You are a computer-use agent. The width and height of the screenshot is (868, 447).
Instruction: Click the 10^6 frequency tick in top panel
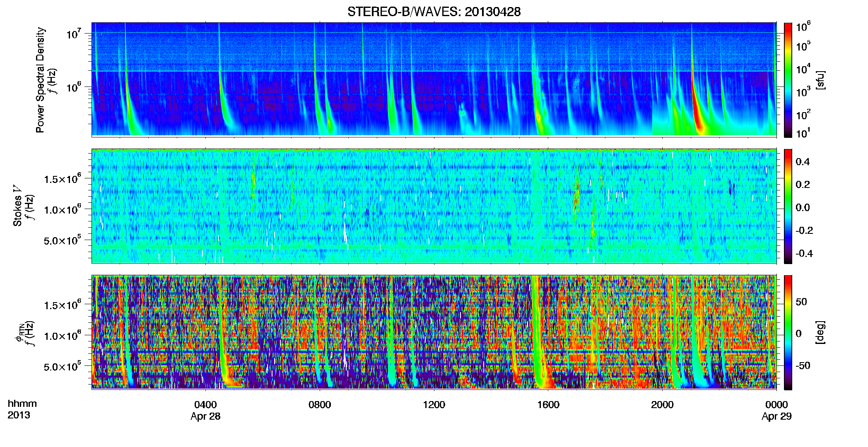point(74,87)
